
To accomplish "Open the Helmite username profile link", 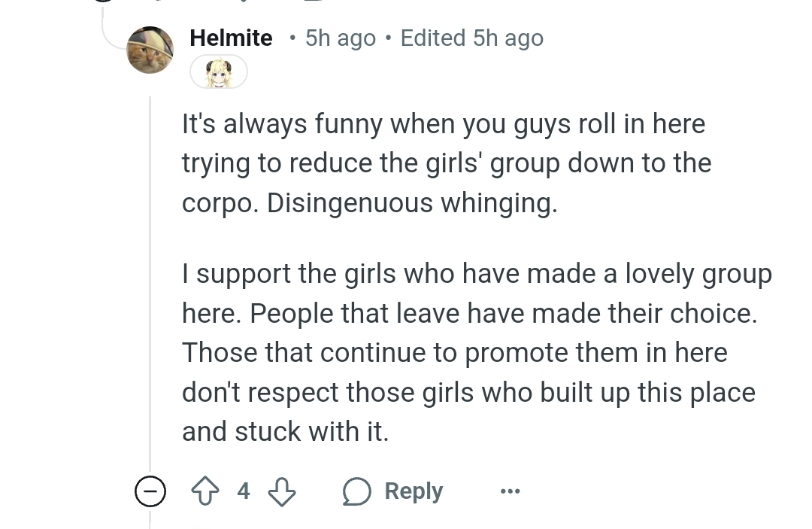I will pyautogui.click(x=231, y=38).
